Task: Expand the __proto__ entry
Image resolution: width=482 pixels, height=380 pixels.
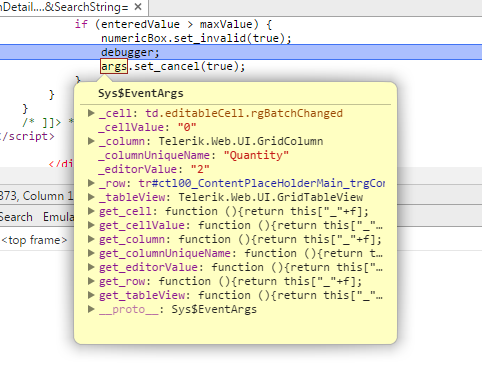Action: 91,309
